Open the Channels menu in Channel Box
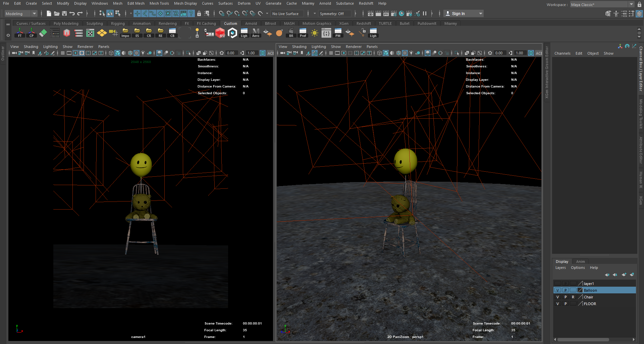Viewport: 644px width, 344px height. 562,53
